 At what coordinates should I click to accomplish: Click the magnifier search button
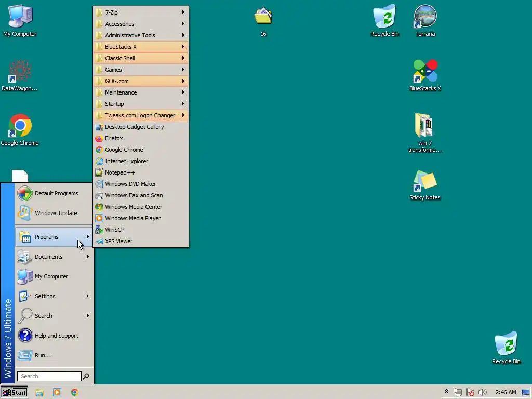(86, 376)
